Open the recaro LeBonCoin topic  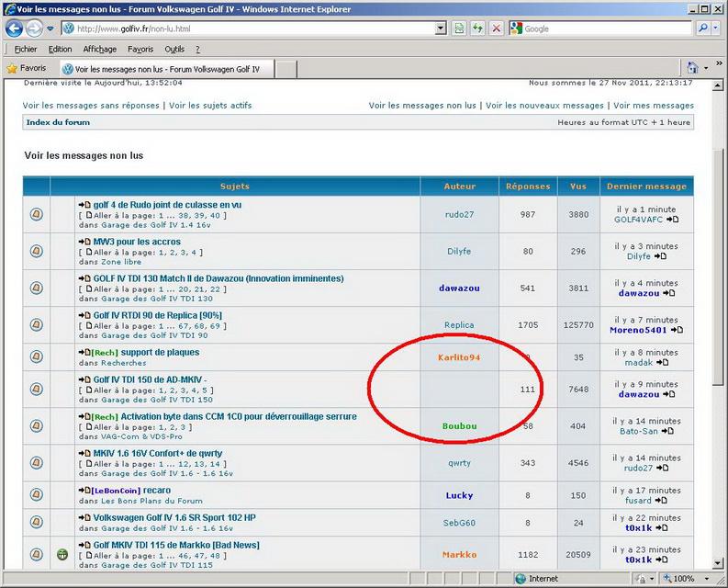point(157,491)
